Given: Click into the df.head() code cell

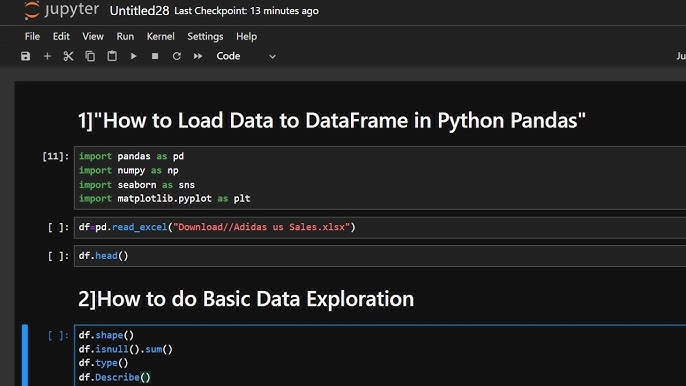Looking at the screenshot, I should tap(380, 256).
